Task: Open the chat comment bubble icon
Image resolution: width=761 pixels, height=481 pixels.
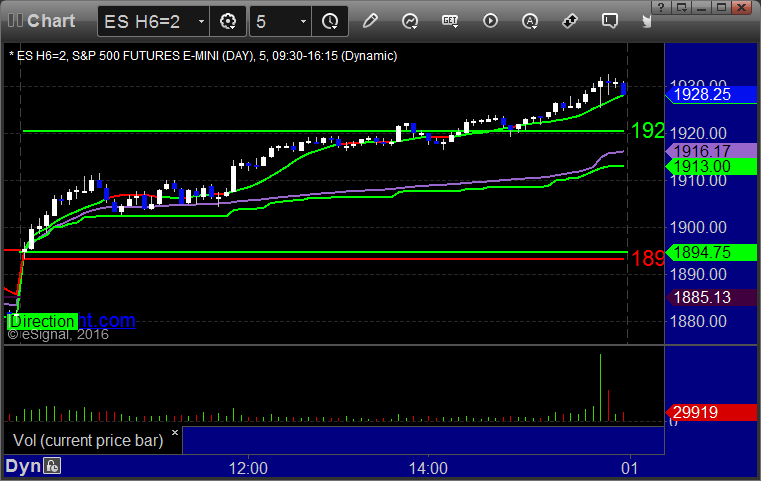Action: pos(610,21)
